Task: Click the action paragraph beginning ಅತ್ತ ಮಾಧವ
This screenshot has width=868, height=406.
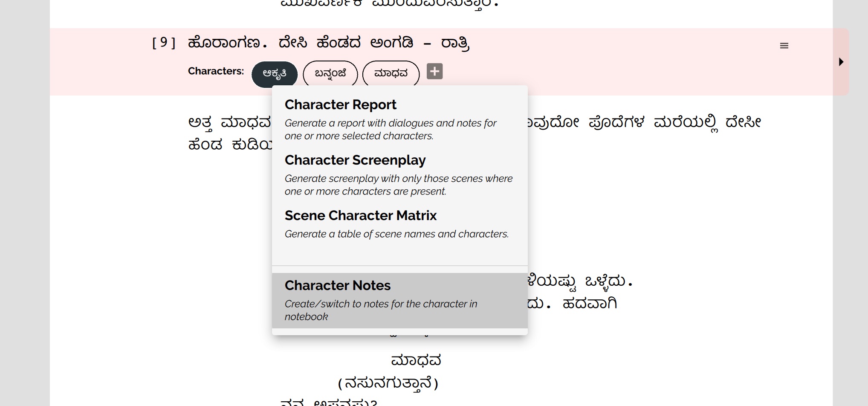Action: pos(213,122)
